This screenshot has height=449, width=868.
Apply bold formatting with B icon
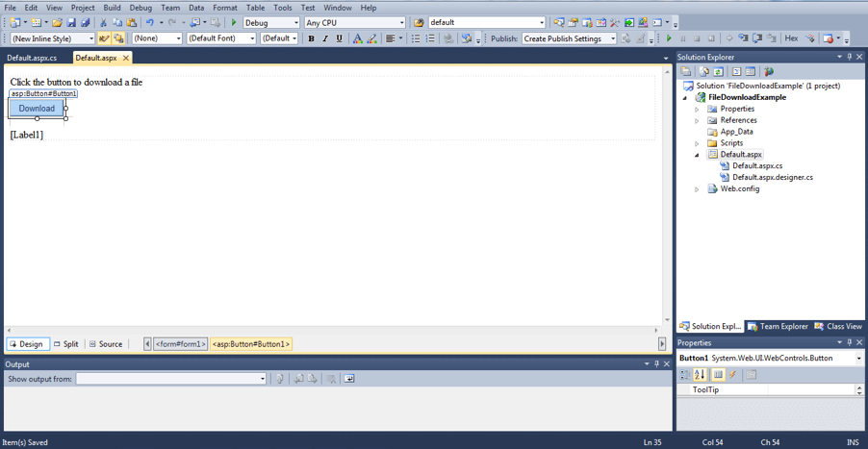tap(311, 38)
